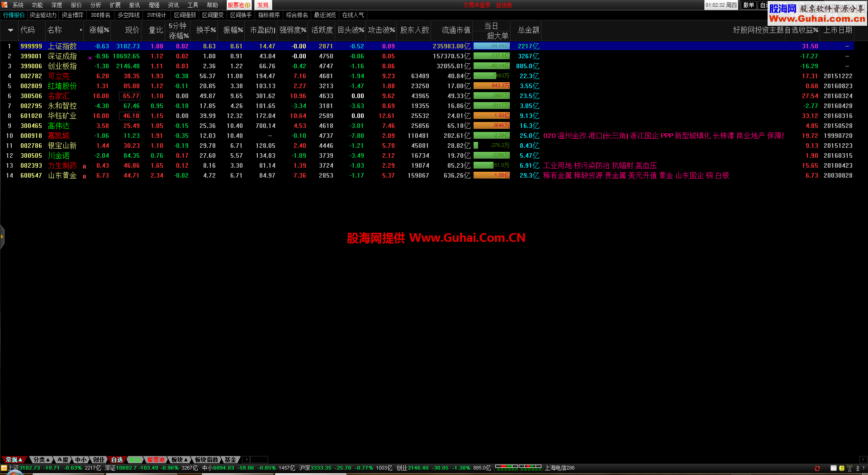The image size is (868, 475).
Task: Click the application logo icon in the menu bar
Action: 5,5
